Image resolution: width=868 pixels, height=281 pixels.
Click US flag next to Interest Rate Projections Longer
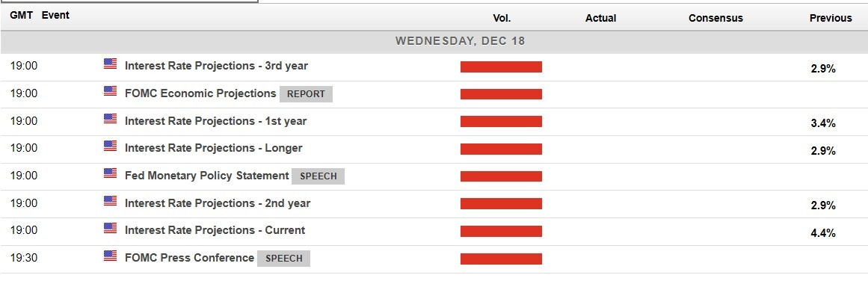tap(110, 146)
